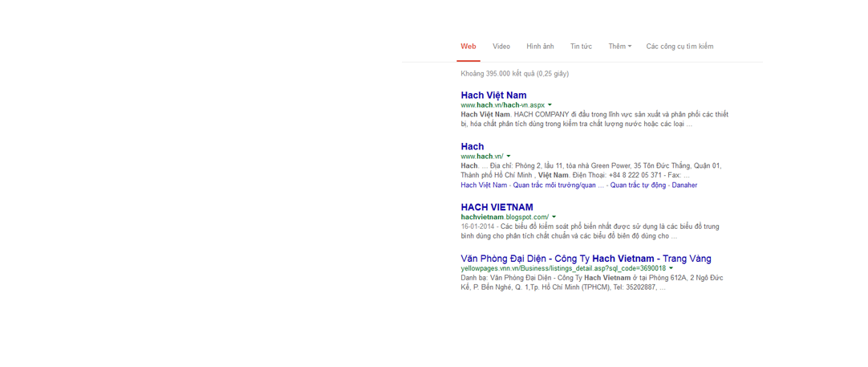Open sitelink Hach Việt Nam - Quan trắc môi trường
This screenshot has width=868, height=367.
coord(528,186)
